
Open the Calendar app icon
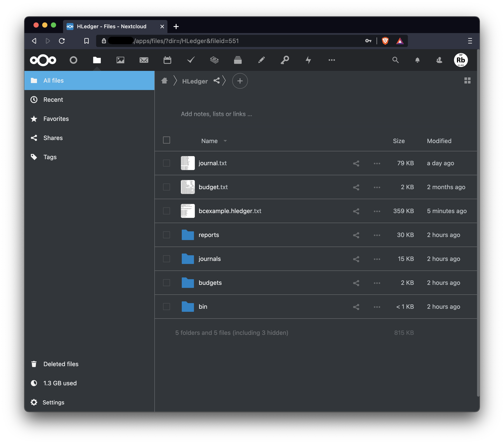167,60
